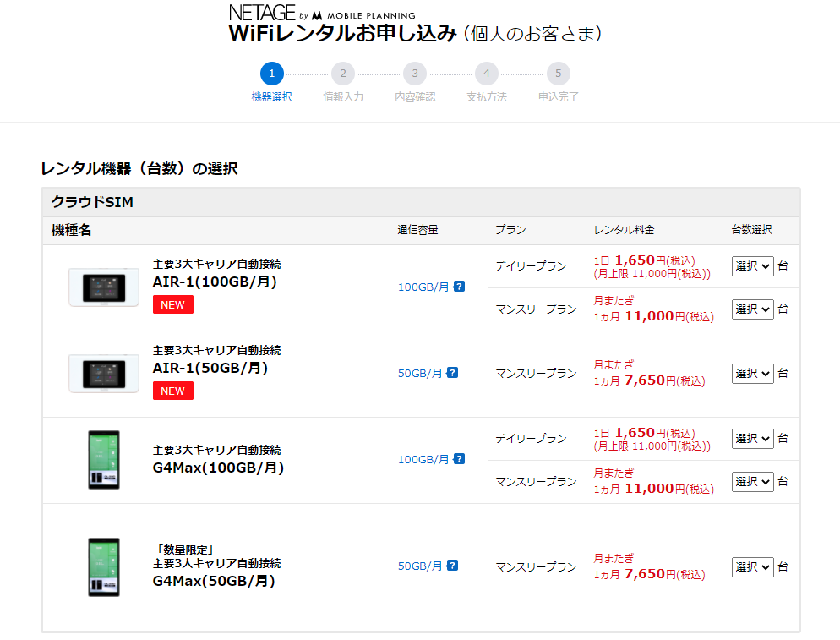Screen dimensions: 840x640
Task: Open quantity dropdown for AIR-1 50GB monthly plan
Action: (752, 373)
